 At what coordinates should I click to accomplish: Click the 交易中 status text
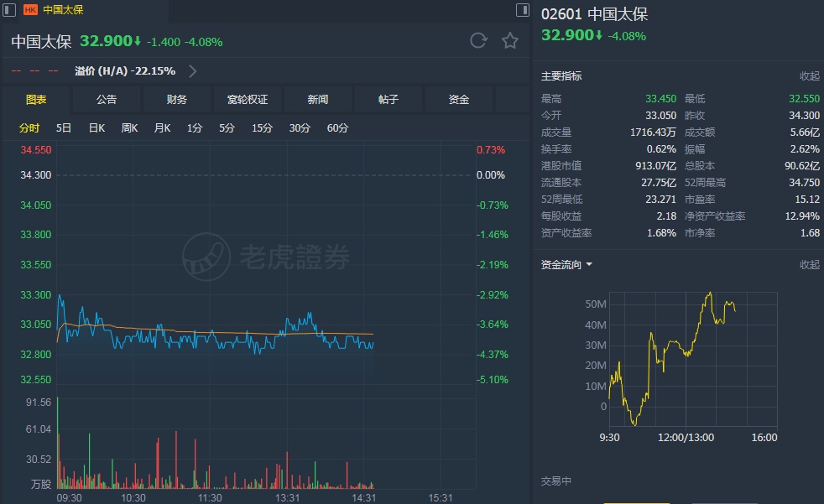[x=556, y=481]
